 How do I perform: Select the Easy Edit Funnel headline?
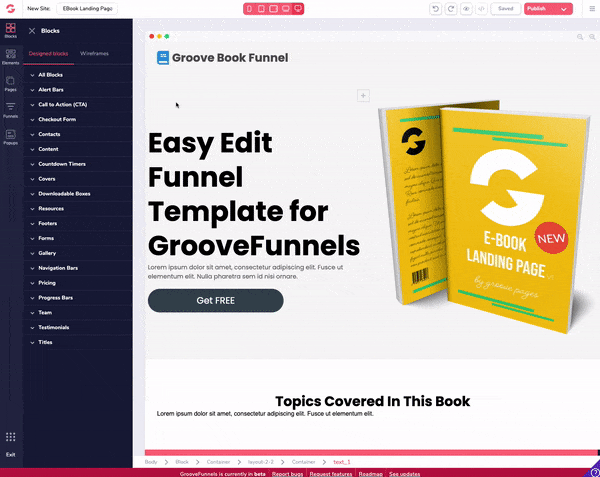coord(254,194)
